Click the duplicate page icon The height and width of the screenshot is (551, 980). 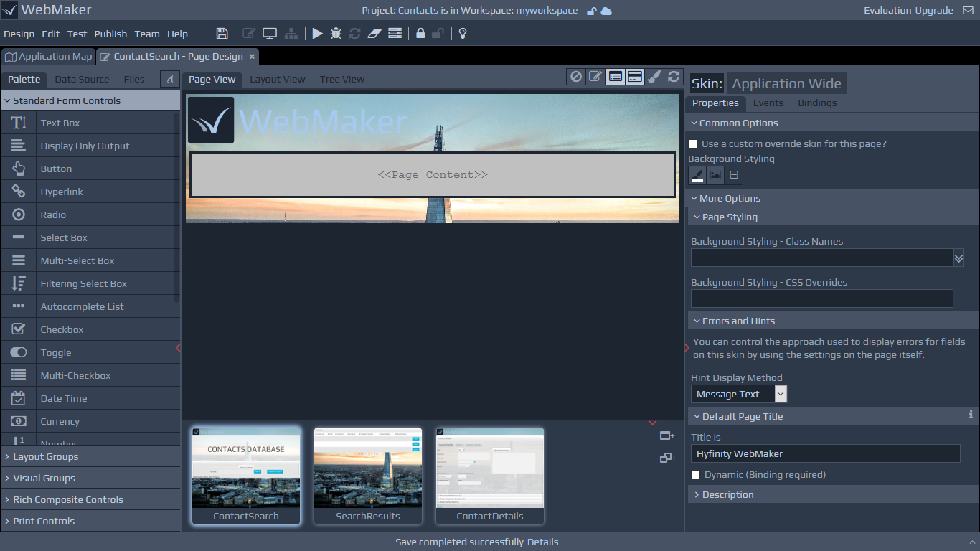tap(667, 458)
